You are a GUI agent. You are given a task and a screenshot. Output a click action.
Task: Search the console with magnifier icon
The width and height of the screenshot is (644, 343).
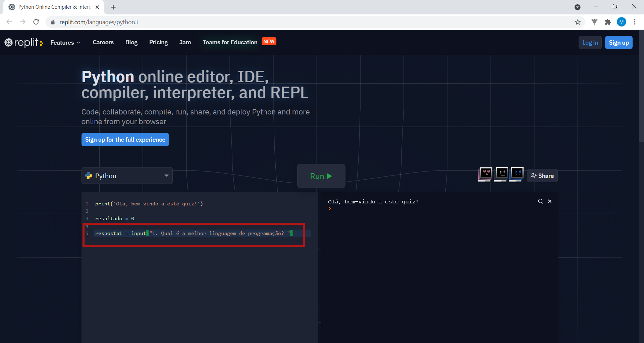540,201
